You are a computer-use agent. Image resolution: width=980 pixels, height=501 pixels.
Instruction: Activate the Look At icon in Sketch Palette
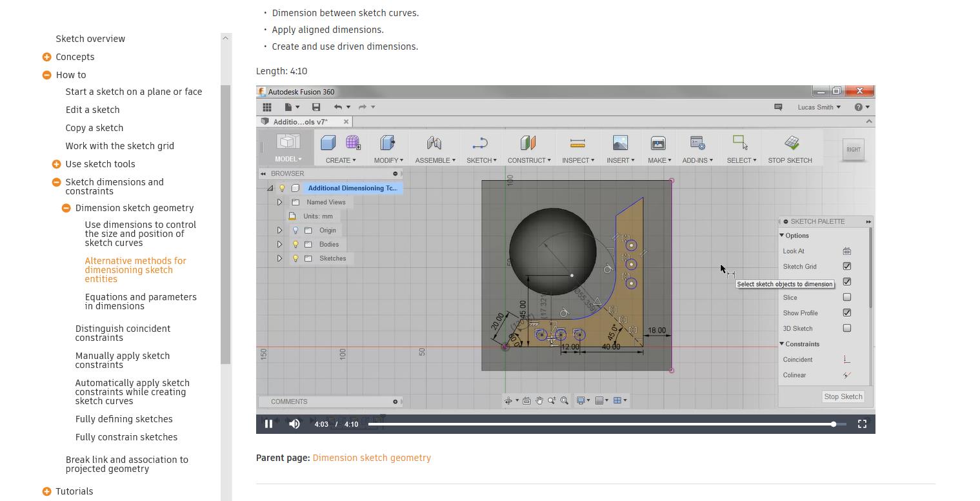click(846, 251)
